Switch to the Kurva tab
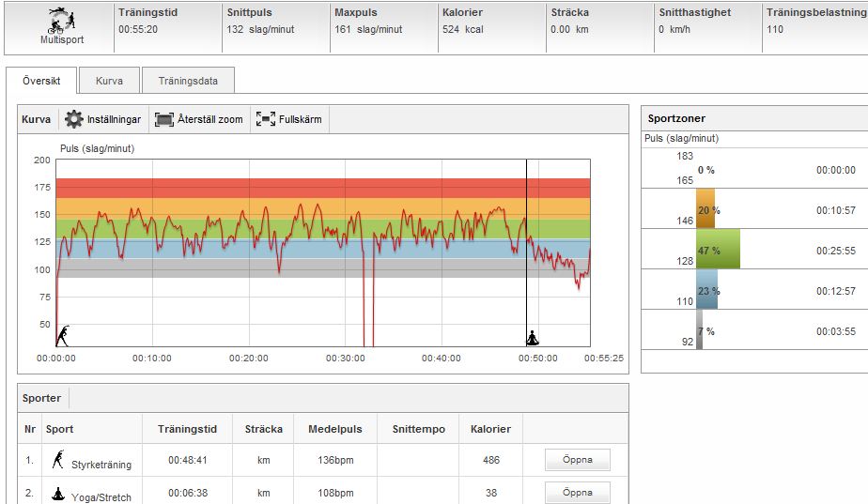The width and height of the screenshot is (868, 504). click(x=109, y=81)
